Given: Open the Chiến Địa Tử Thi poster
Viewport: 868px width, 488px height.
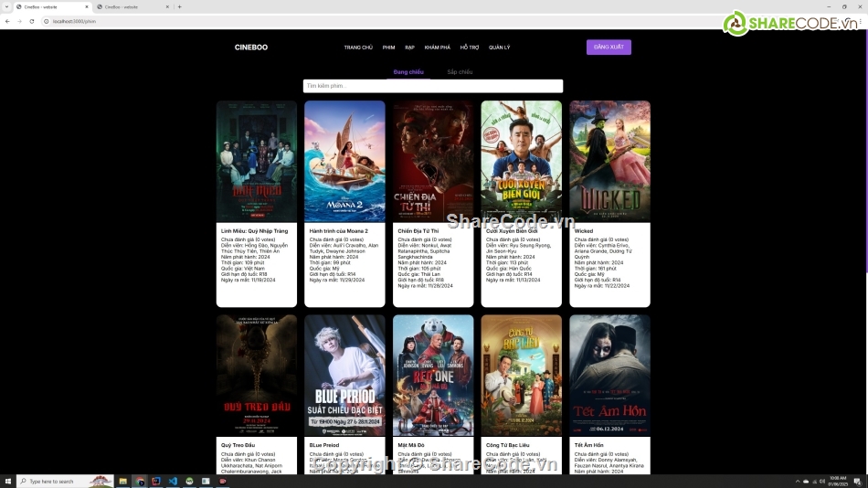Looking at the screenshot, I should pos(433,161).
